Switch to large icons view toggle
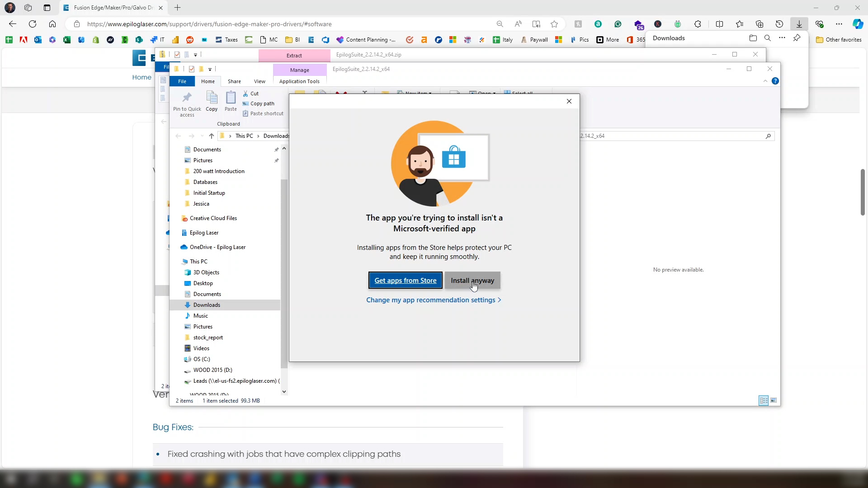The width and height of the screenshot is (868, 488). [774, 400]
